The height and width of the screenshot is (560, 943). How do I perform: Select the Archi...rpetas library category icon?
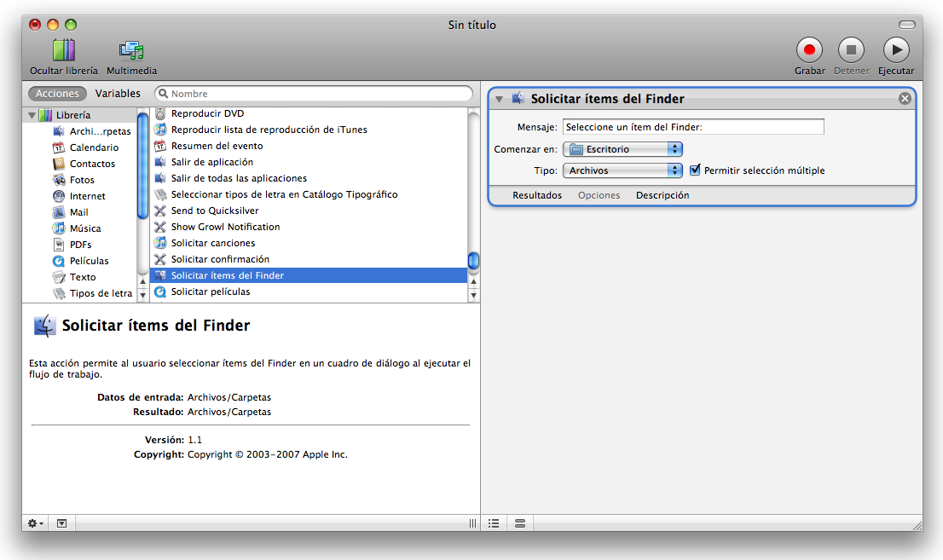(x=58, y=131)
